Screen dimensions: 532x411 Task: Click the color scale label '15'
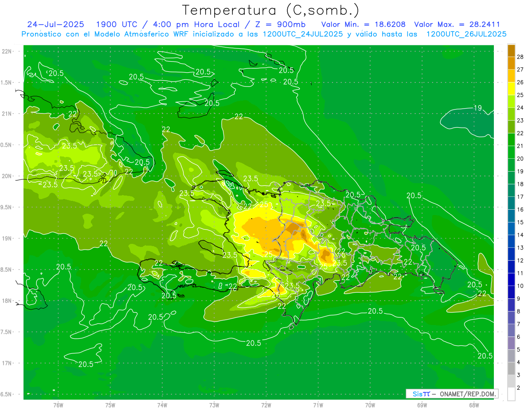pos(520,222)
